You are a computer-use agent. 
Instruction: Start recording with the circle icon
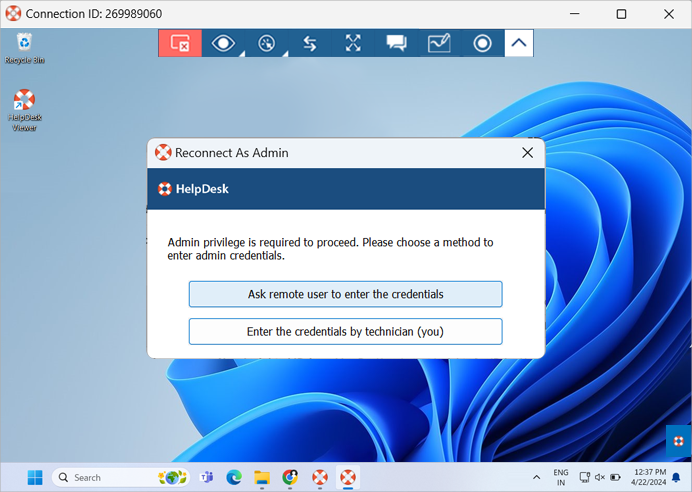coord(482,43)
